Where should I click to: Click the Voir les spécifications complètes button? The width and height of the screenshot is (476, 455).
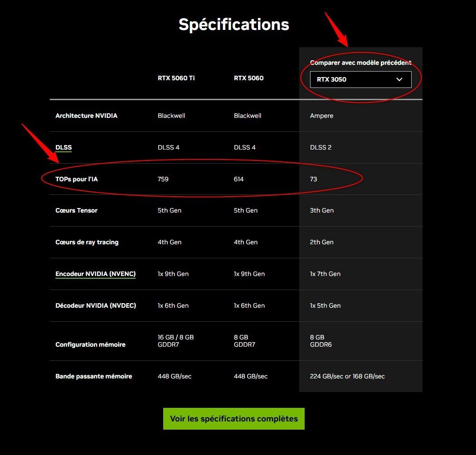233,419
